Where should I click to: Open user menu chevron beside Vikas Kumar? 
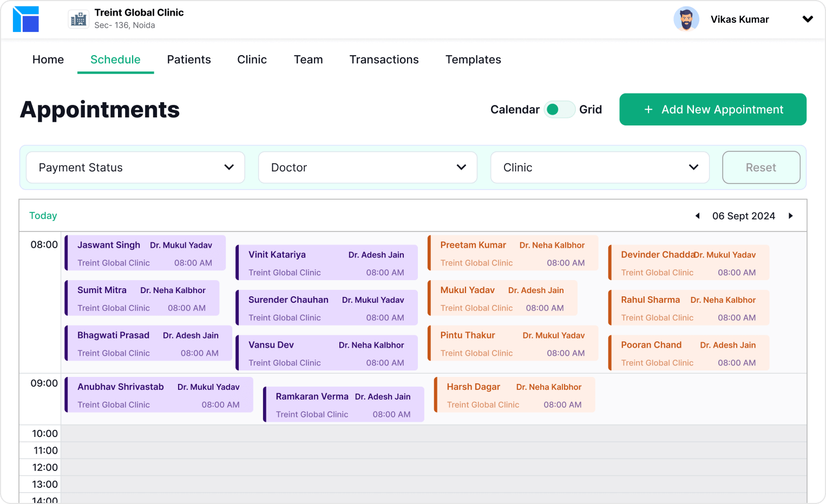click(808, 19)
